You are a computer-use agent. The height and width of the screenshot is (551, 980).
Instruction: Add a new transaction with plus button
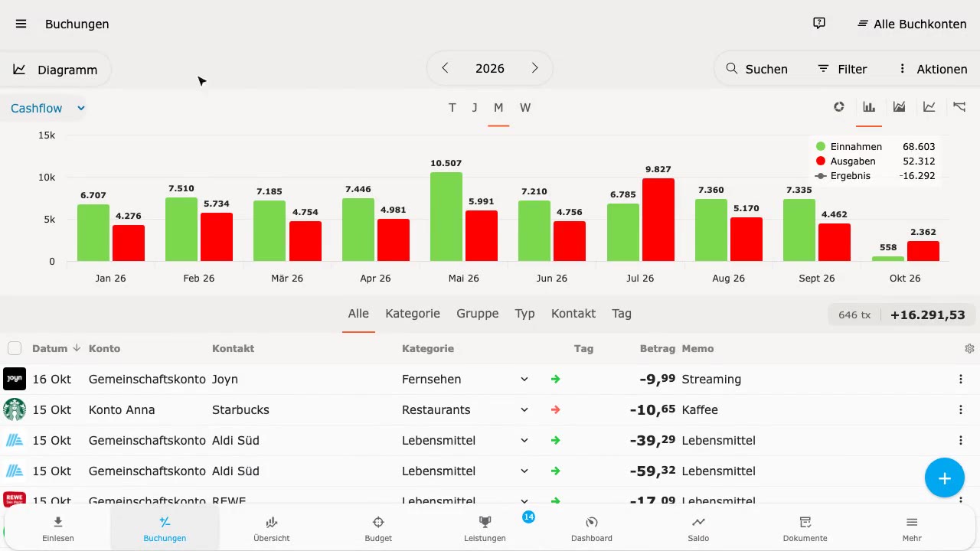click(945, 478)
